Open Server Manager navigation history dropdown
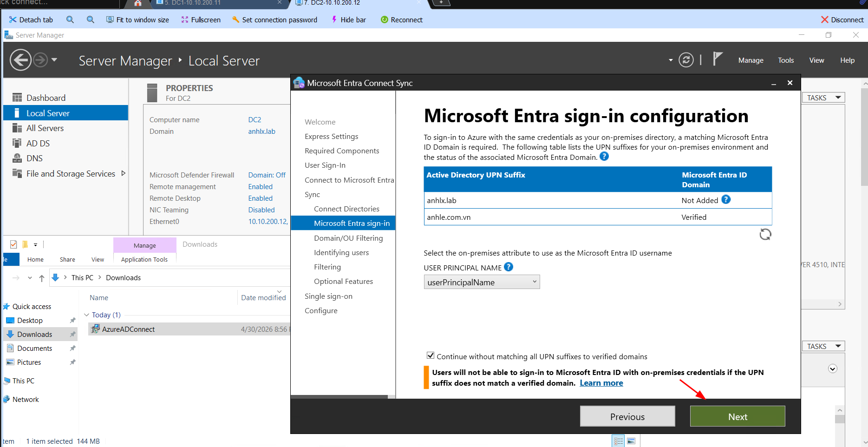 54,59
